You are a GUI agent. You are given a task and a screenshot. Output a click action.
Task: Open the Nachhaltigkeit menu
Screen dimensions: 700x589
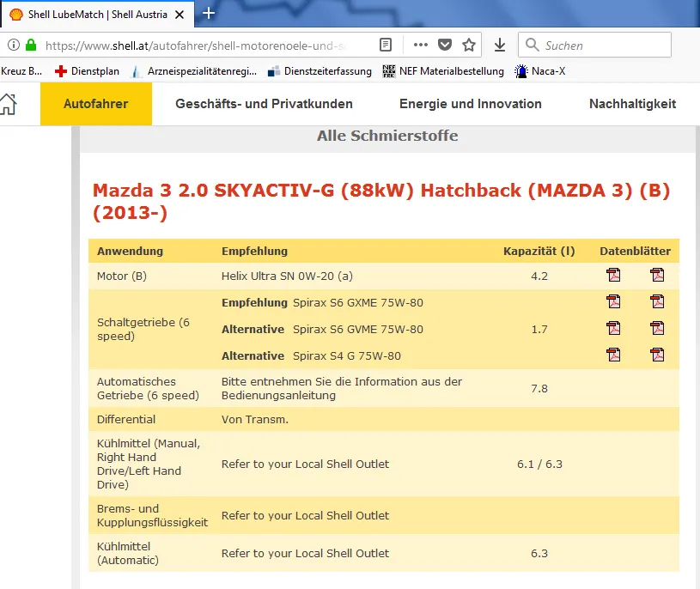pos(633,104)
